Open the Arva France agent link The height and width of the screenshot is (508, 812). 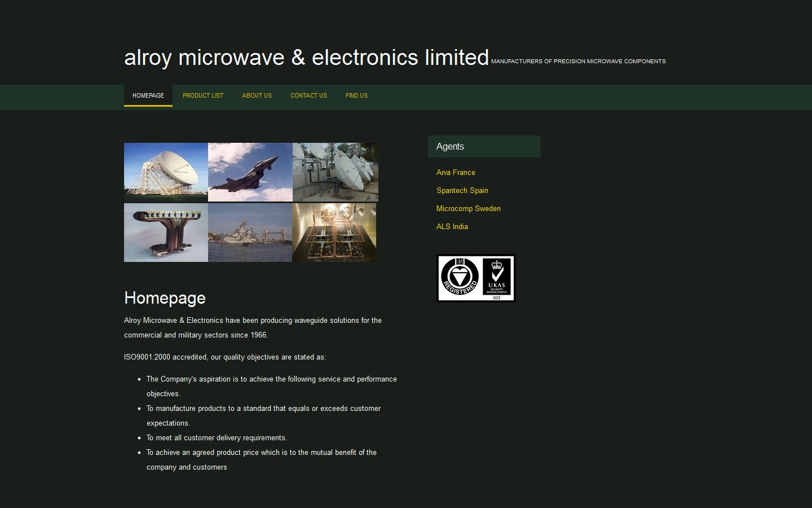(456, 172)
